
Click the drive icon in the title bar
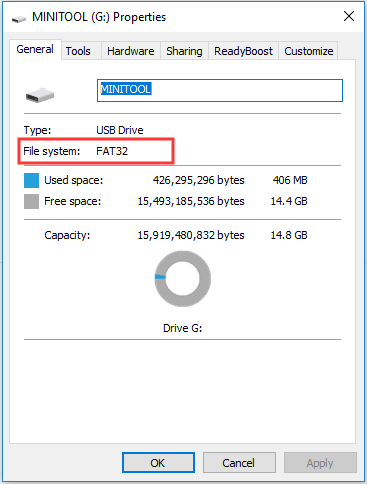pos(19,18)
